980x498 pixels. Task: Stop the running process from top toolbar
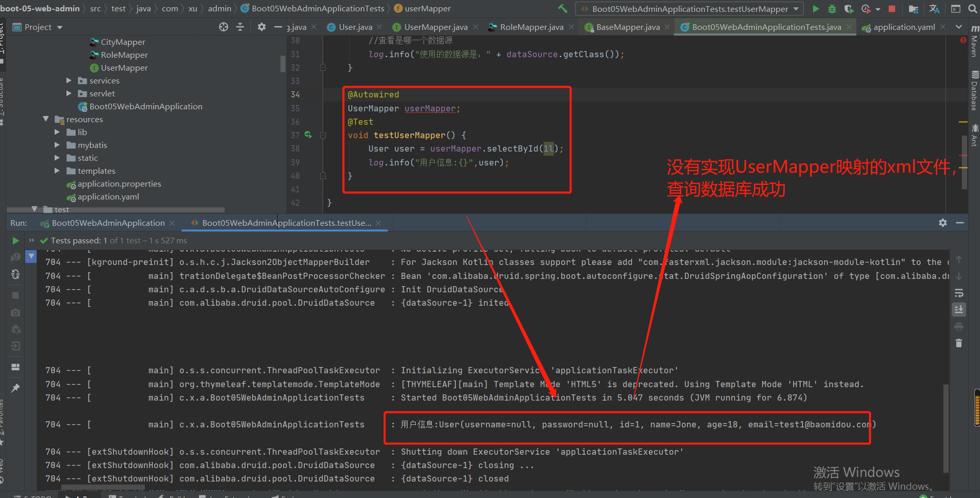coord(892,9)
